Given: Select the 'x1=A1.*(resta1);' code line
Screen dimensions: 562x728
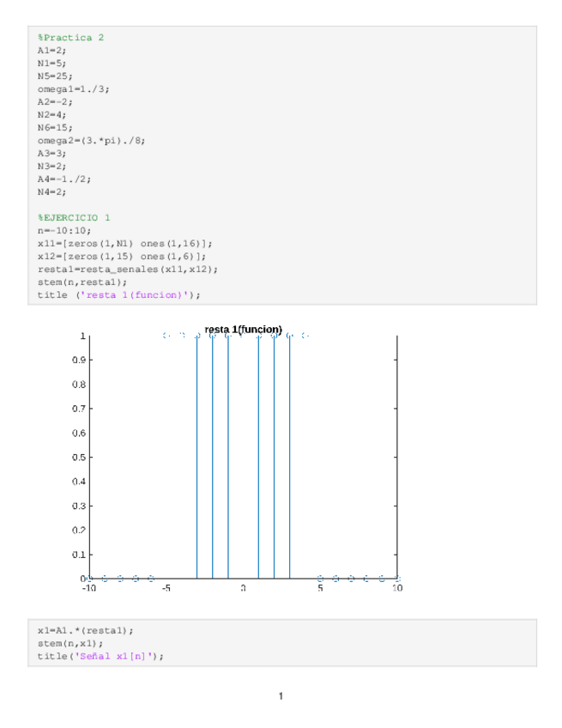Looking at the screenshot, I should (86, 630).
